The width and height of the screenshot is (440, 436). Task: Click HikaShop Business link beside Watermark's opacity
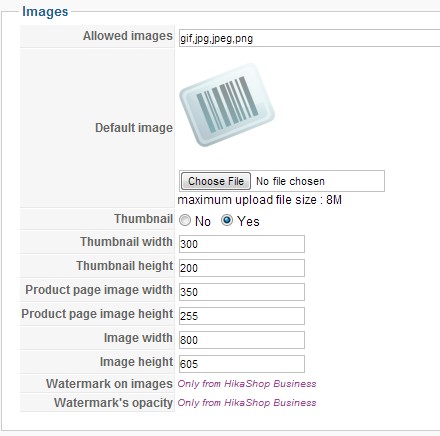[x=247, y=403]
